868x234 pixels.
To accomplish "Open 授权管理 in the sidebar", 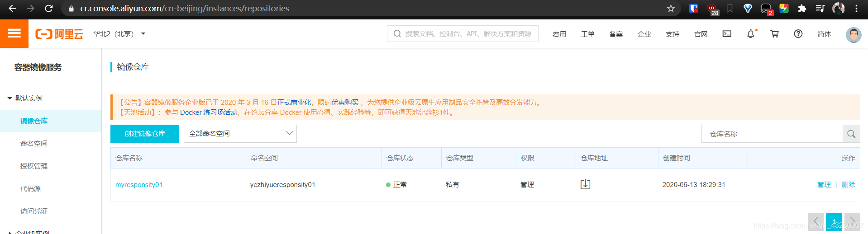I will (x=34, y=166).
